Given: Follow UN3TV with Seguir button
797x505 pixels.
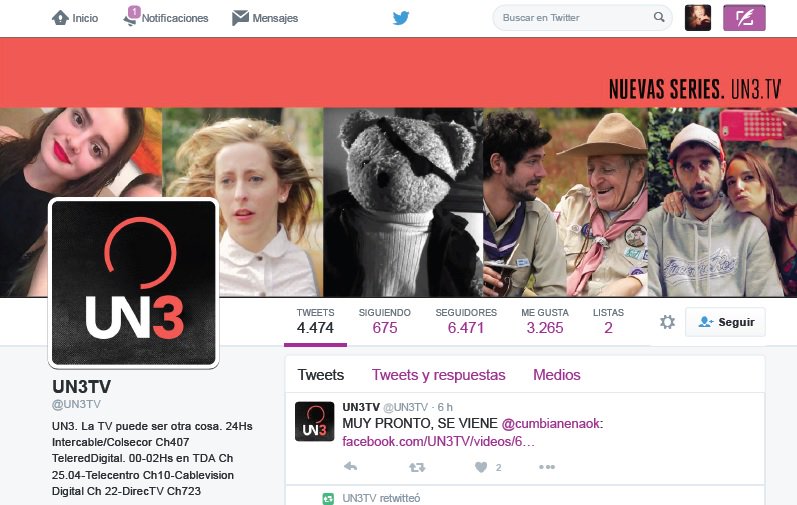Looking at the screenshot, I should pos(725,322).
